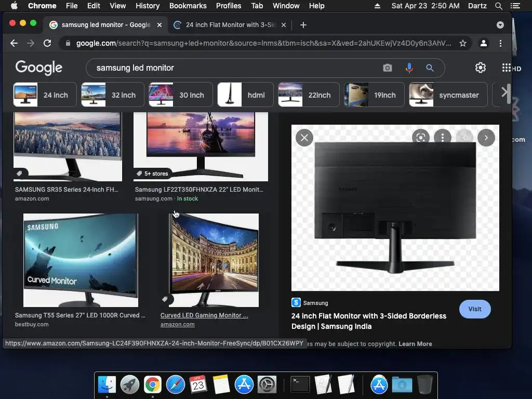Image resolution: width=532 pixels, height=399 pixels.
Task: Open Spotlight search in menu bar
Action: click(x=498, y=6)
